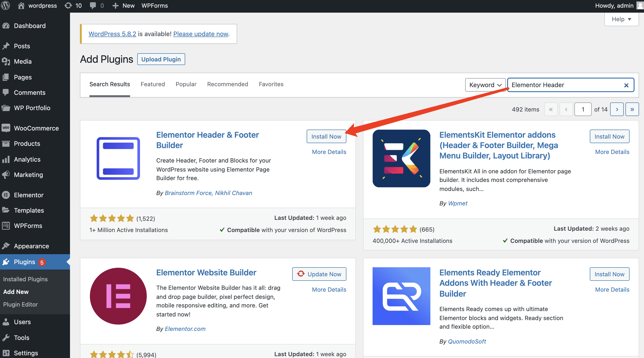The image size is (644, 358).
Task: Switch to Popular tab
Action: (x=186, y=84)
